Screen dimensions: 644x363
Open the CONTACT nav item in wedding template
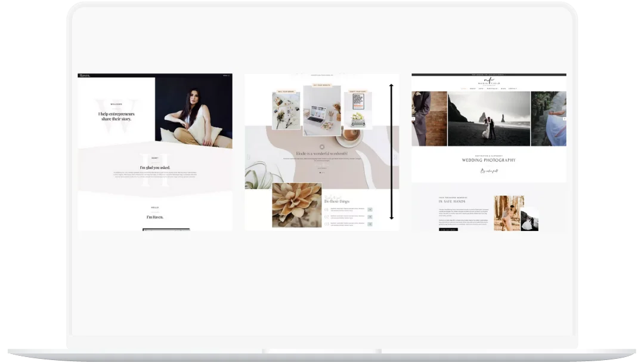(513, 89)
